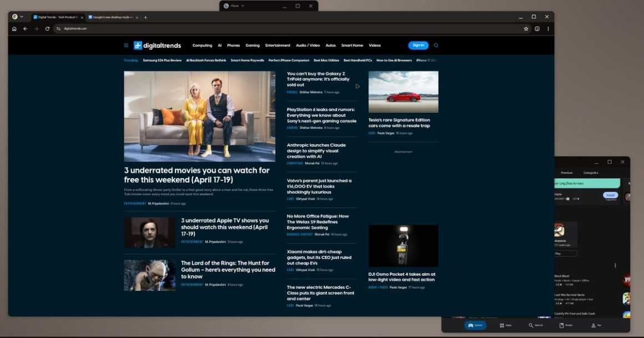Open Books in the Play Store bottom bar
This screenshot has height=338, width=644.
[x=566, y=325]
